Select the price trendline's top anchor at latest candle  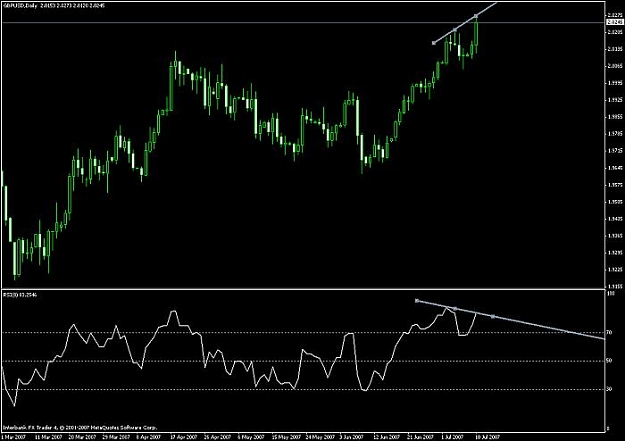(x=476, y=16)
